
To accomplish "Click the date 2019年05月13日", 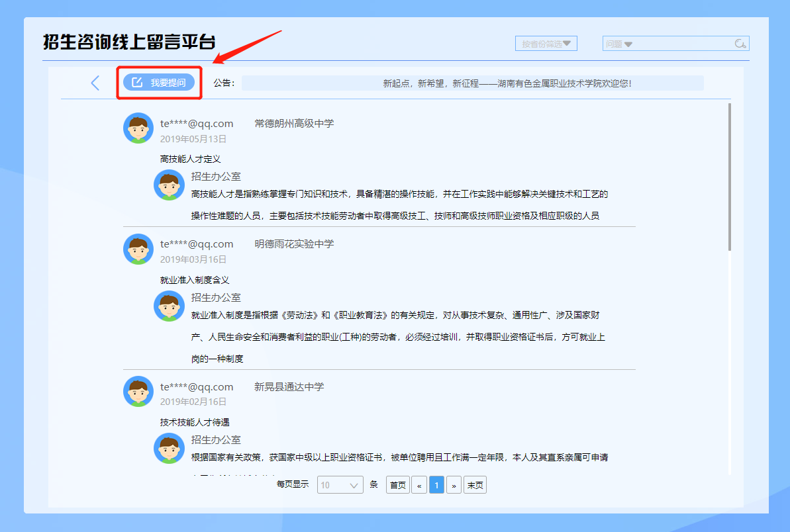I will pyautogui.click(x=193, y=139).
